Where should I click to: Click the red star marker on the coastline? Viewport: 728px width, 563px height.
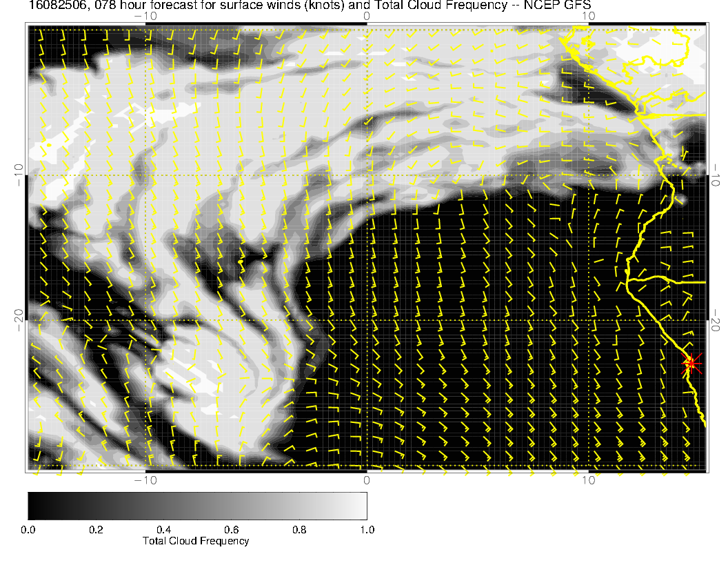(x=691, y=363)
